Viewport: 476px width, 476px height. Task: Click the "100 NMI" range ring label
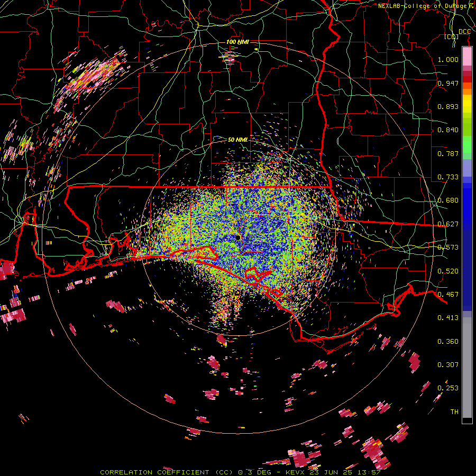tap(237, 42)
